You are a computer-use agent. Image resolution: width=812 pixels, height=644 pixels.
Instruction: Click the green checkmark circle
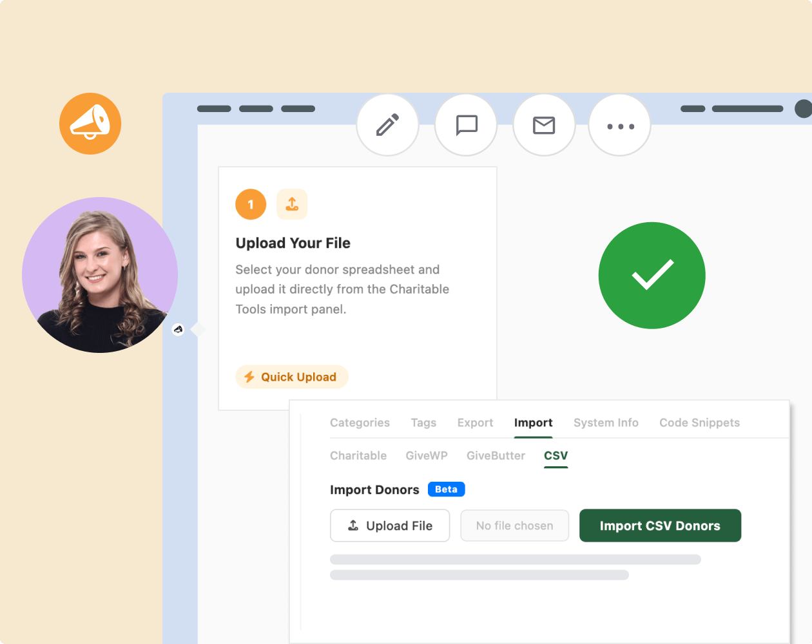click(652, 276)
